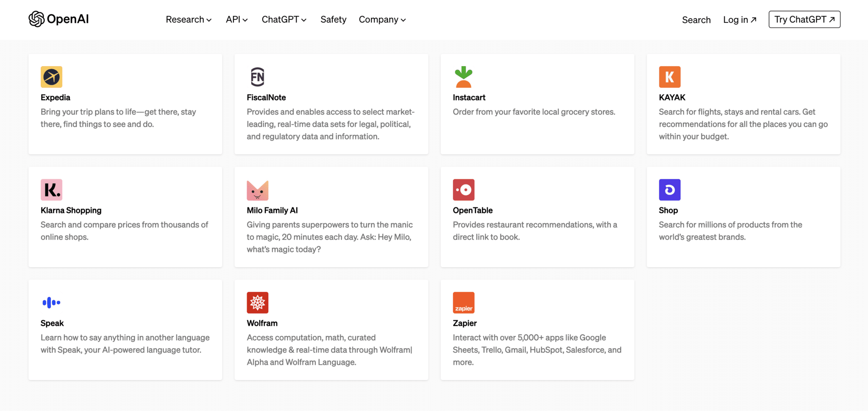Open the API dropdown menu
This screenshot has width=868, height=414.
pyautogui.click(x=236, y=20)
